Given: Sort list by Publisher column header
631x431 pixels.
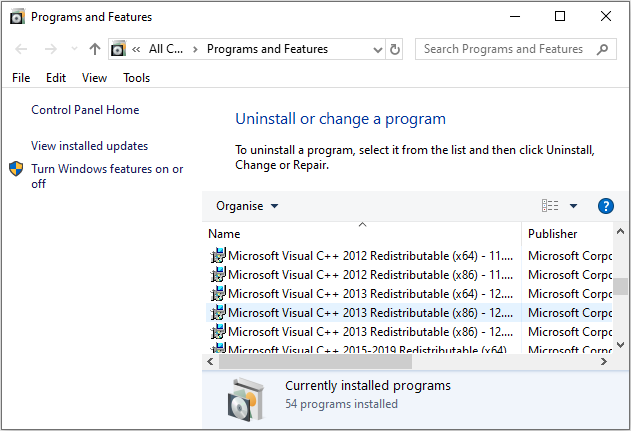Looking at the screenshot, I should (567, 234).
